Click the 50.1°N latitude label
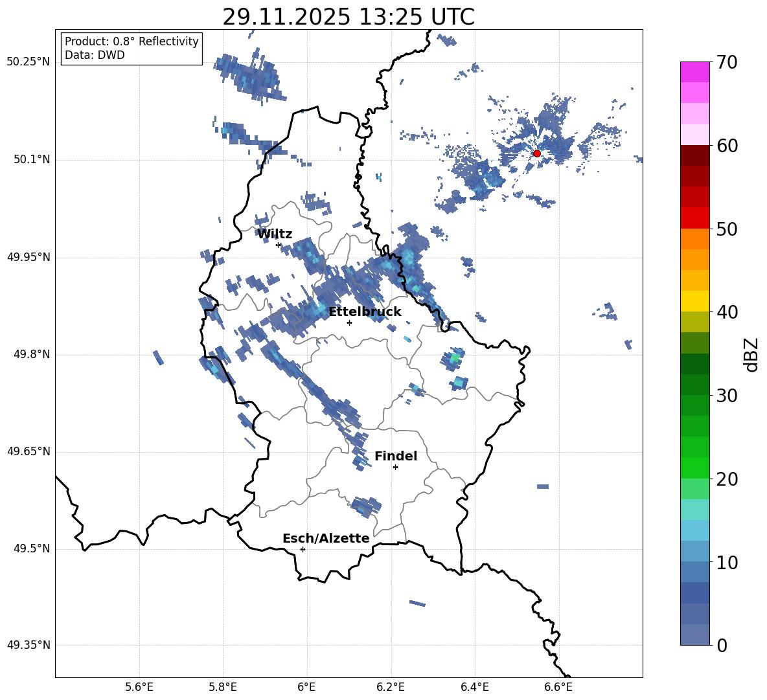 (31, 160)
